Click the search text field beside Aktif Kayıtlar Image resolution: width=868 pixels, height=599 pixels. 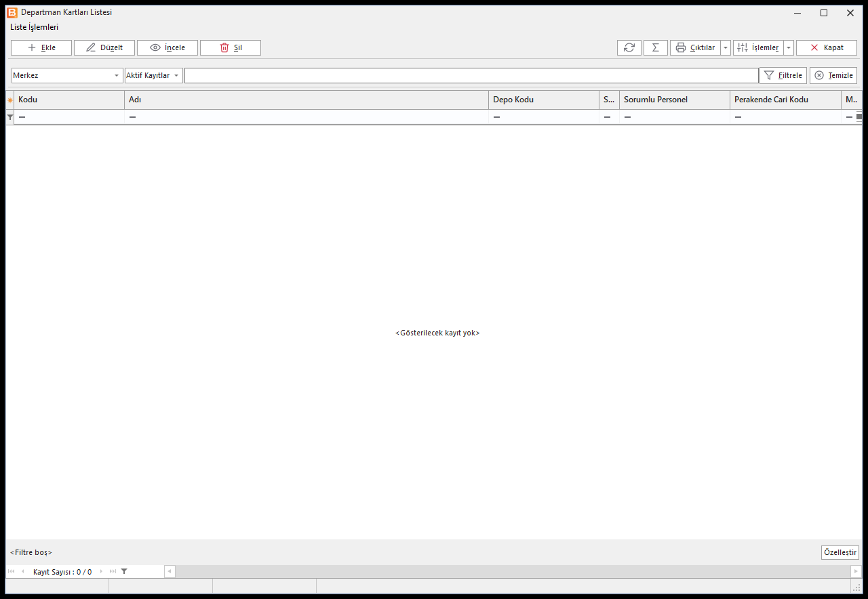click(x=471, y=75)
